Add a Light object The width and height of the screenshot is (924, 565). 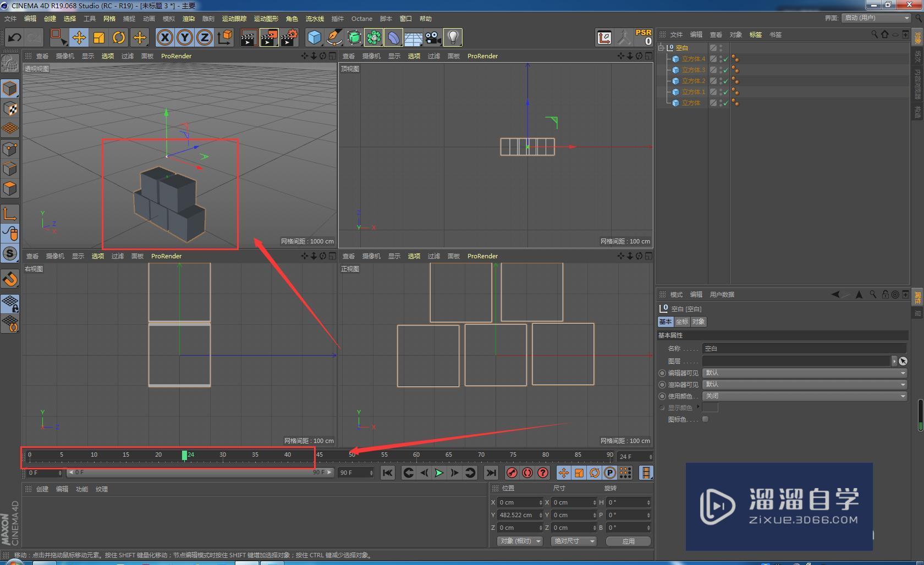tap(453, 37)
